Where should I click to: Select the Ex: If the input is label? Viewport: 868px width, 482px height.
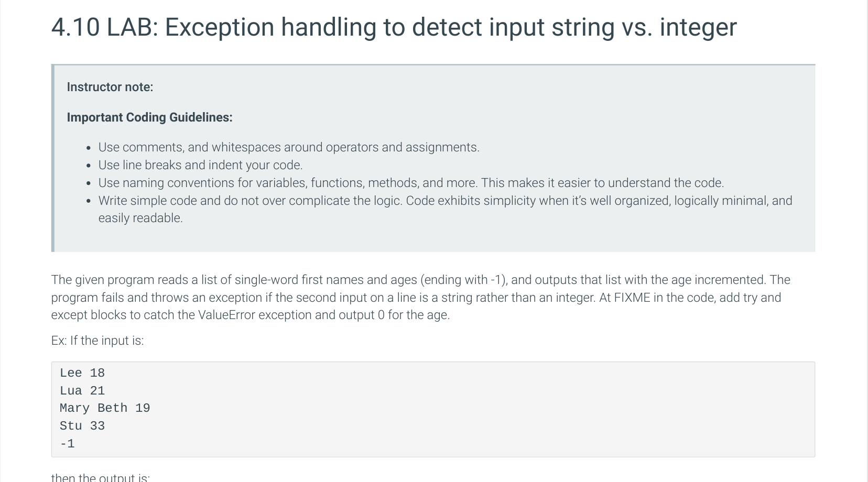(97, 341)
